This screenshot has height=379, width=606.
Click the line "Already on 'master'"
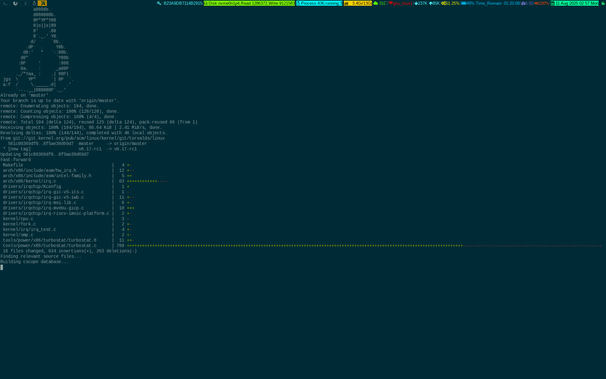(24, 95)
